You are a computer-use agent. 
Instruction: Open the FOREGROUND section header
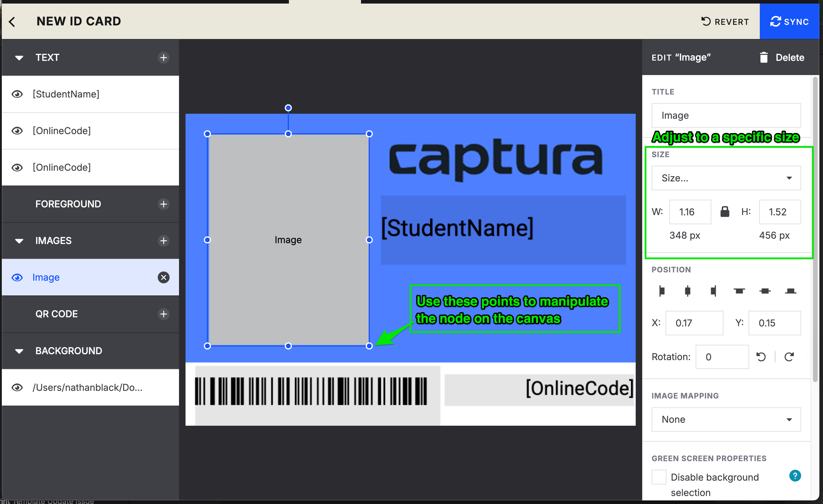(90, 204)
